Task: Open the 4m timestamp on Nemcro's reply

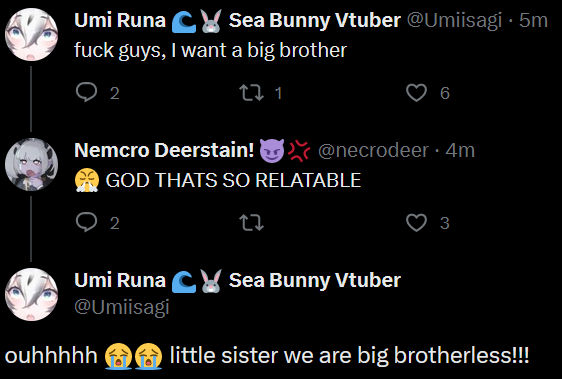Action: [460, 150]
